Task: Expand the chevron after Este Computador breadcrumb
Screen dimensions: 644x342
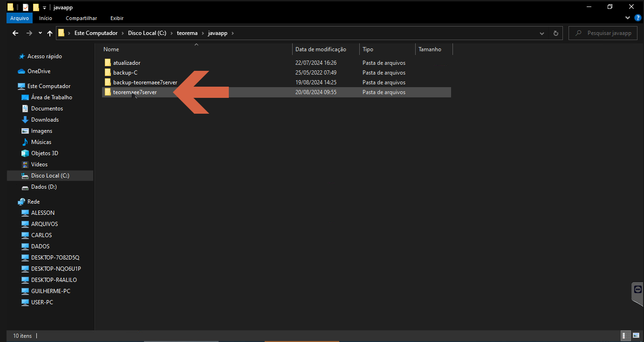Action: pyautogui.click(x=123, y=33)
